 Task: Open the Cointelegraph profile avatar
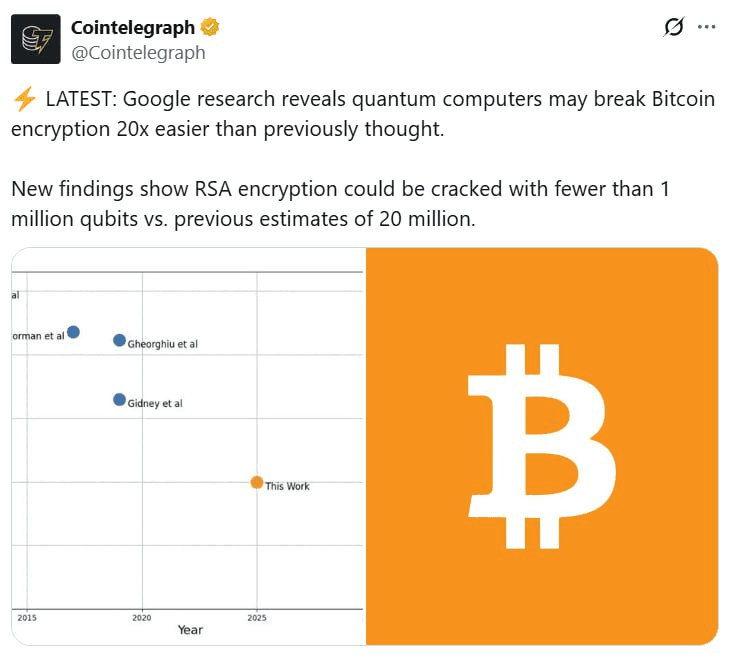tap(36, 39)
